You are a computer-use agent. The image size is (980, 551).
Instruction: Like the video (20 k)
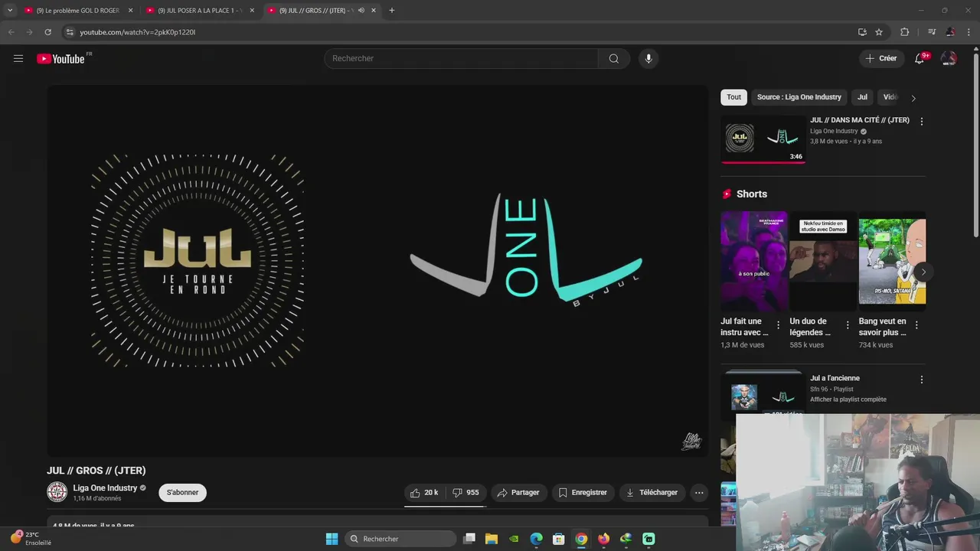[x=424, y=493]
